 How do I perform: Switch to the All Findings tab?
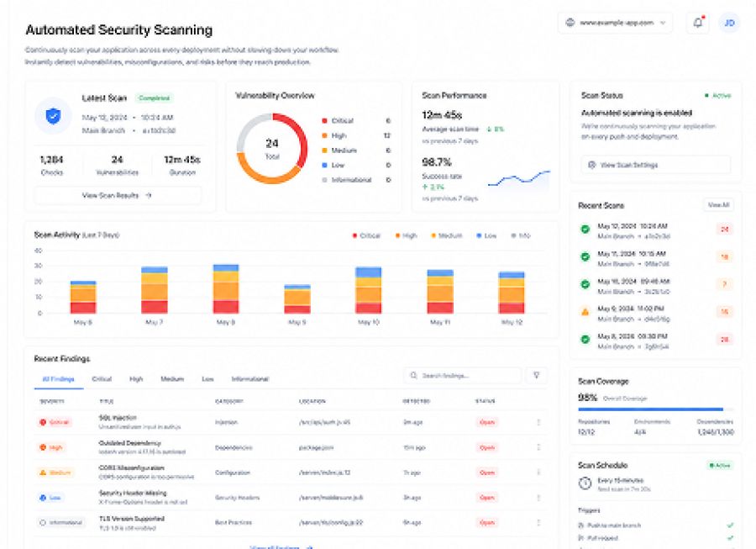58,379
